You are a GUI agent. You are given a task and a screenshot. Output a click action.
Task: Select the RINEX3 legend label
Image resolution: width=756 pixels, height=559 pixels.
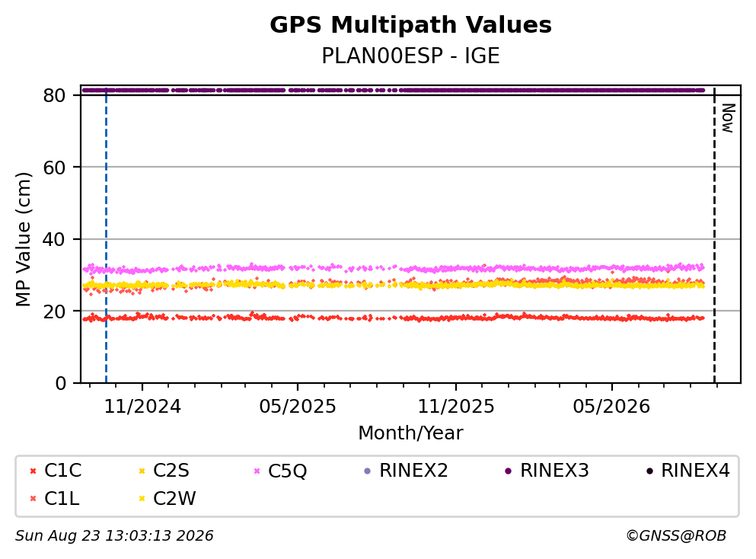(554, 471)
